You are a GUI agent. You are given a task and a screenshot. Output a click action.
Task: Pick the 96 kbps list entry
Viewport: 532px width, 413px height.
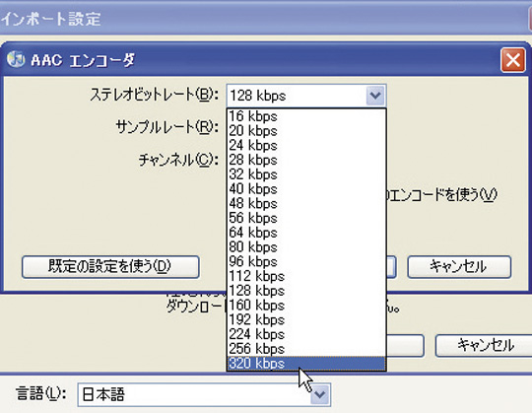coord(306,261)
